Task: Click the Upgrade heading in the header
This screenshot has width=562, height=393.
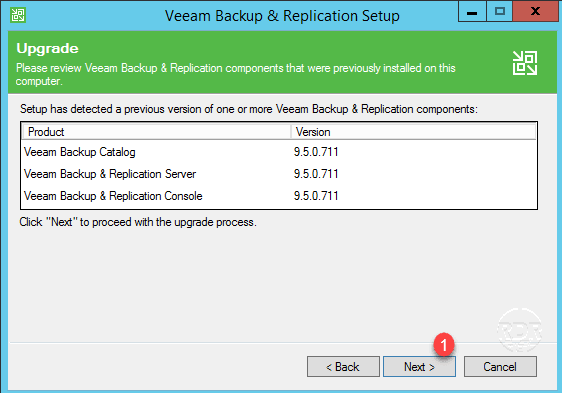Action: coord(47,49)
